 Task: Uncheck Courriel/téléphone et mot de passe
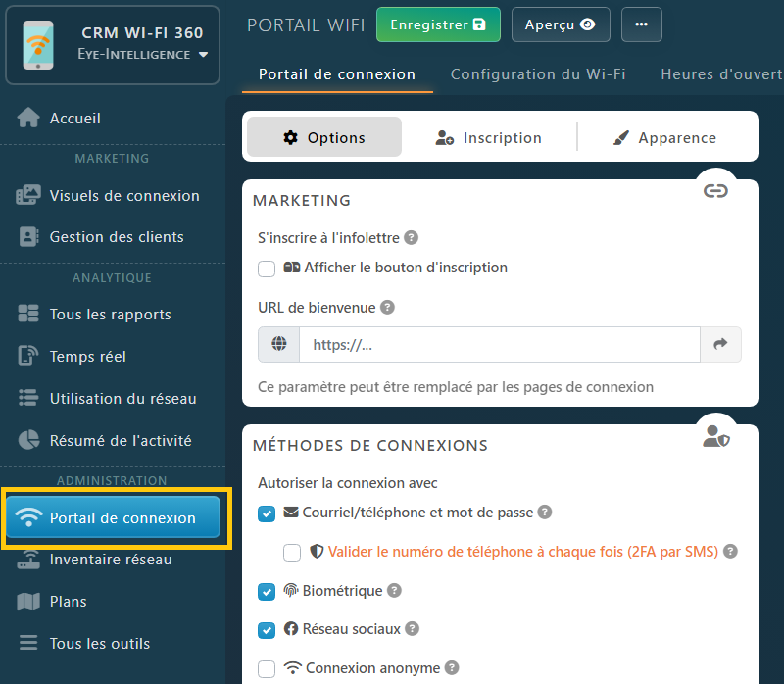[x=267, y=513]
